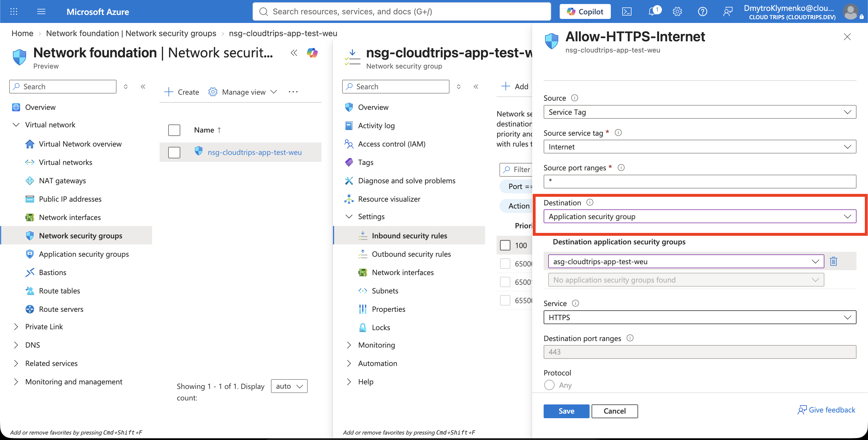Click the Give feedback link
The width and height of the screenshot is (868, 440).
point(826,410)
